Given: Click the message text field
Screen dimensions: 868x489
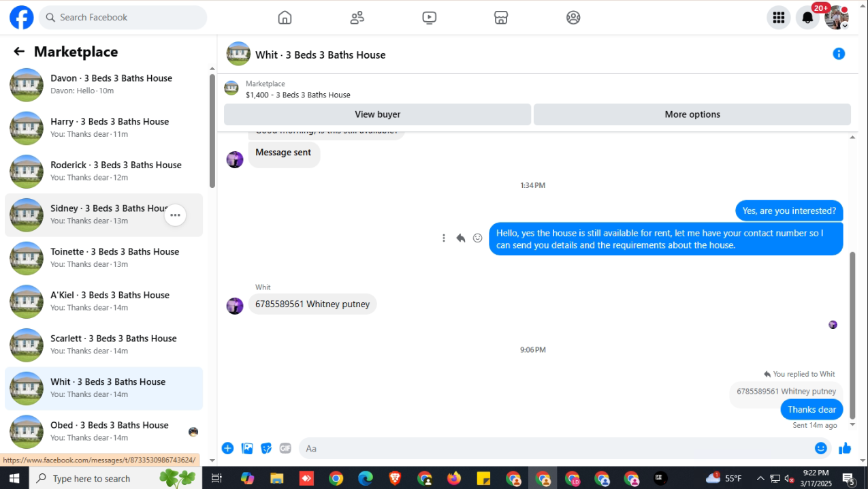Looking at the screenshot, I should tap(558, 448).
